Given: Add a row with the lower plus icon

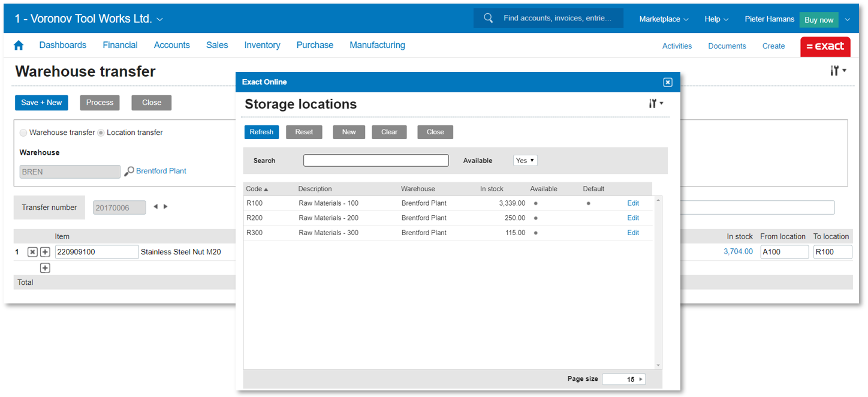Looking at the screenshot, I should point(45,268).
